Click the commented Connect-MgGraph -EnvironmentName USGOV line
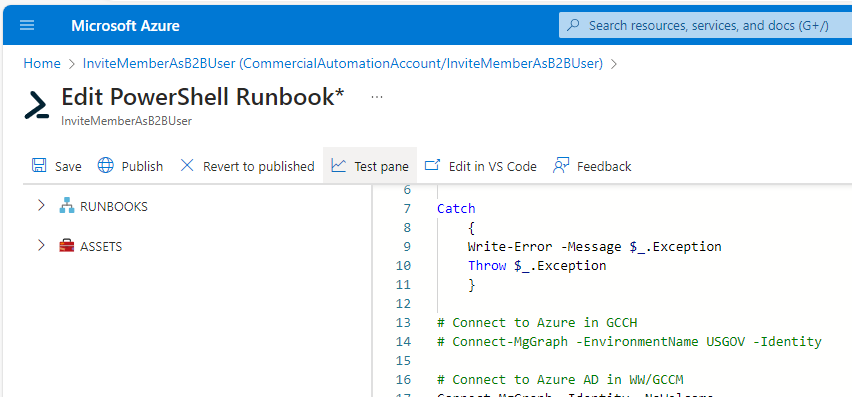Image resolution: width=852 pixels, height=397 pixels. (x=629, y=342)
